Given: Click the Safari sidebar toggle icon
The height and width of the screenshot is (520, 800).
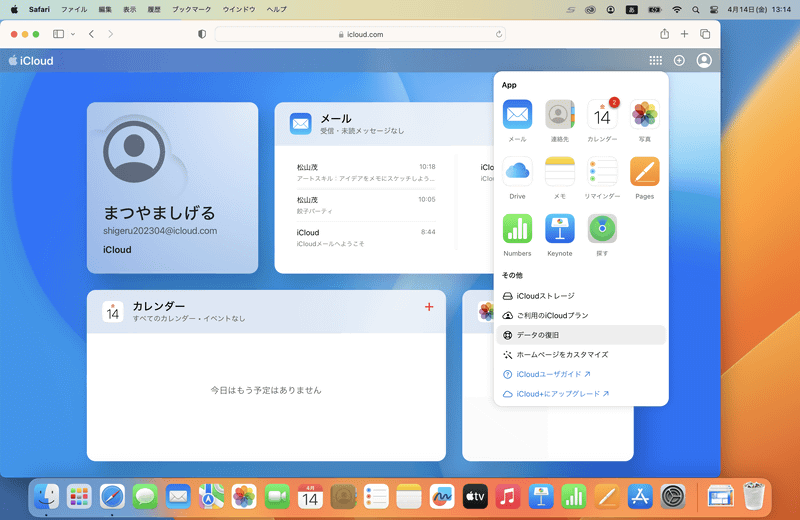Looking at the screenshot, I should (59, 34).
